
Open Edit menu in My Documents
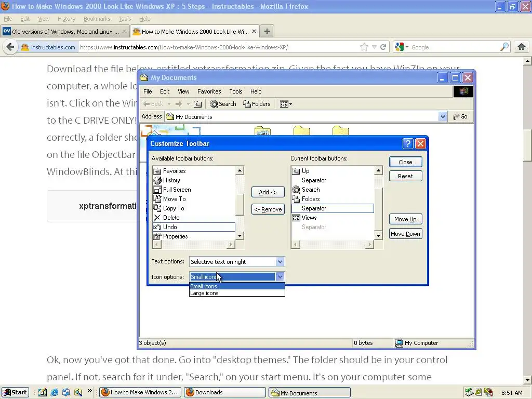pos(165,91)
